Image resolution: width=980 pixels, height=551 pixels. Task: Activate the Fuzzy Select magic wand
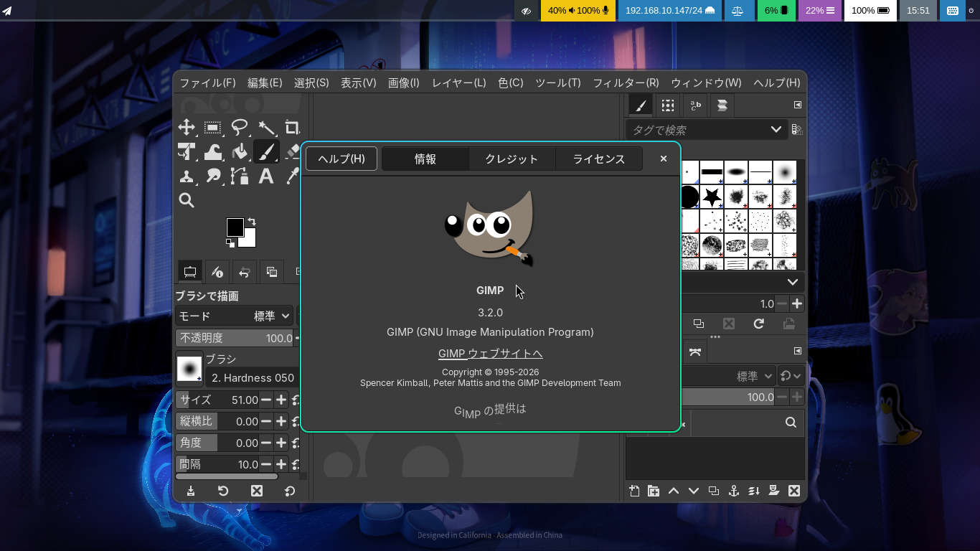(x=266, y=128)
